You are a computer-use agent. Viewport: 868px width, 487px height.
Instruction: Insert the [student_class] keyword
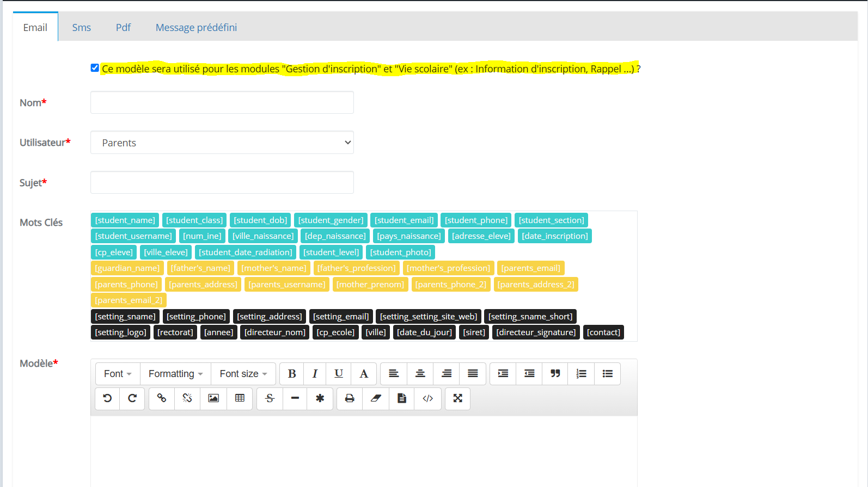coord(194,220)
